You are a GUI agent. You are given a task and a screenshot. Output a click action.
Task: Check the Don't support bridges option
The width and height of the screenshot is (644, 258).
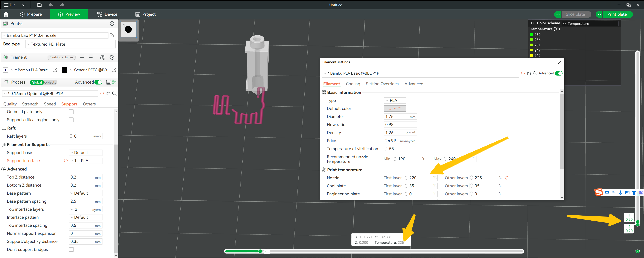point(71,249)
